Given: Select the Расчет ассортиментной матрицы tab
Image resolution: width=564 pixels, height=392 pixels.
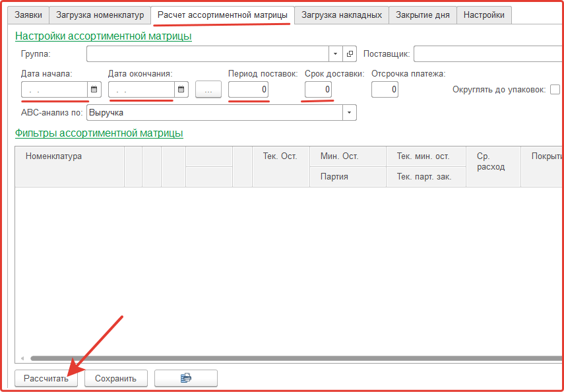Looking at the screenshot, I should (223, 15).
